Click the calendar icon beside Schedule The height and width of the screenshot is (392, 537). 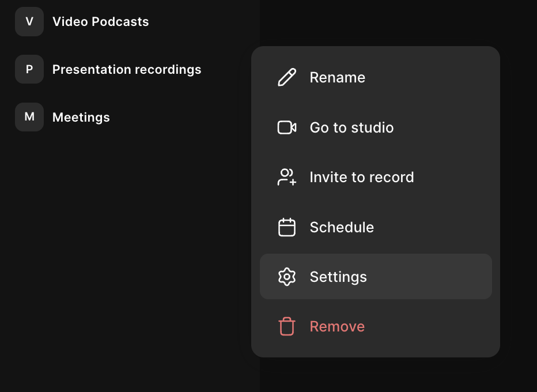point(287,227)
